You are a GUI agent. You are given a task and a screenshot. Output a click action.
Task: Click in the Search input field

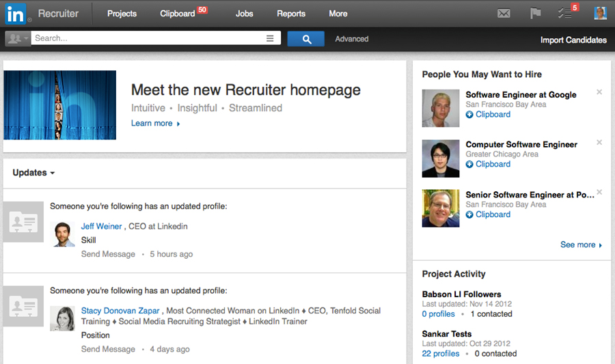(147, 38)
